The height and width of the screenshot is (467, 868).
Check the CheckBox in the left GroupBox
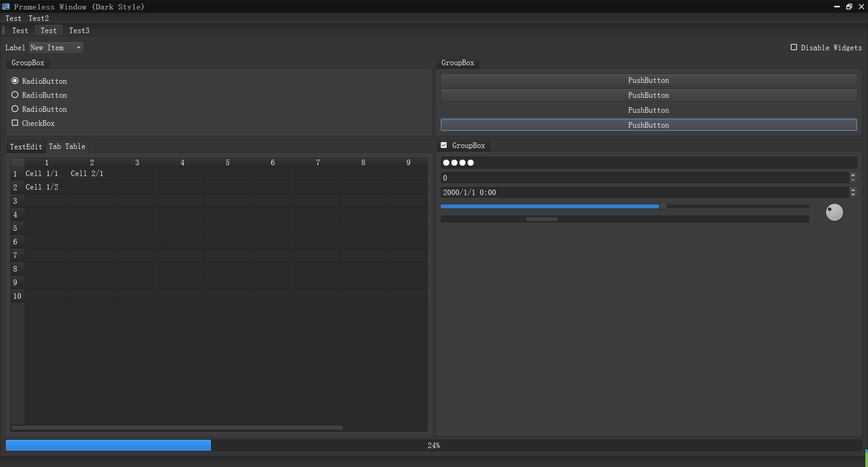(15, 123)
